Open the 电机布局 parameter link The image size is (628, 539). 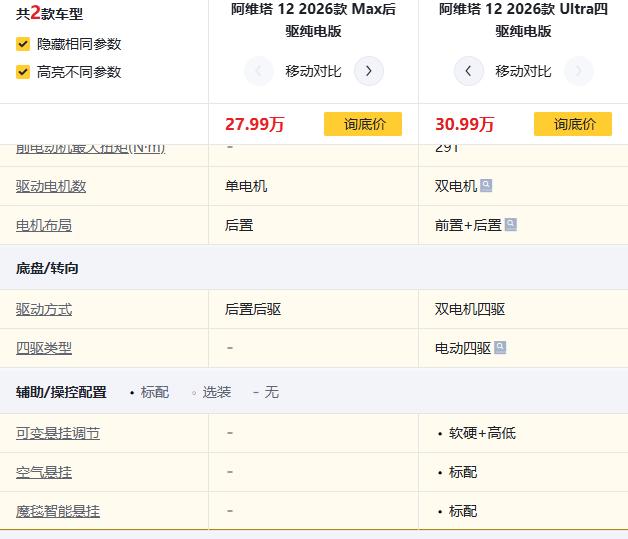point(44,225)
